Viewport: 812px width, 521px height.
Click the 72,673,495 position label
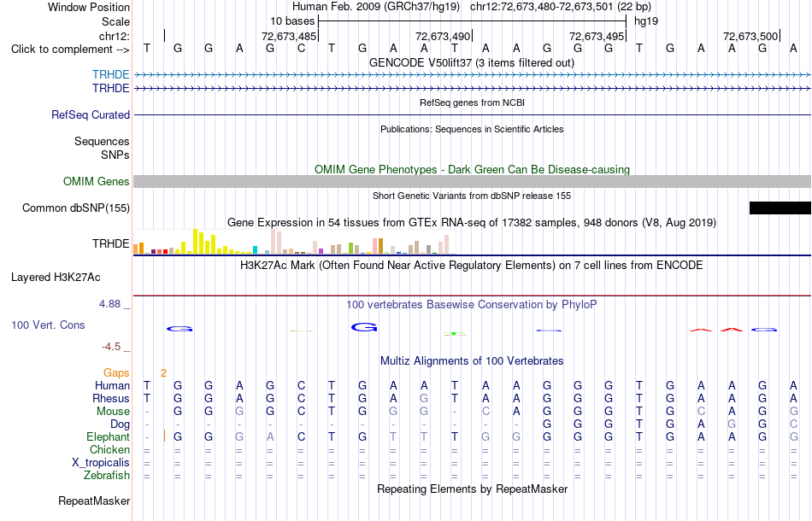coord(597,36)
